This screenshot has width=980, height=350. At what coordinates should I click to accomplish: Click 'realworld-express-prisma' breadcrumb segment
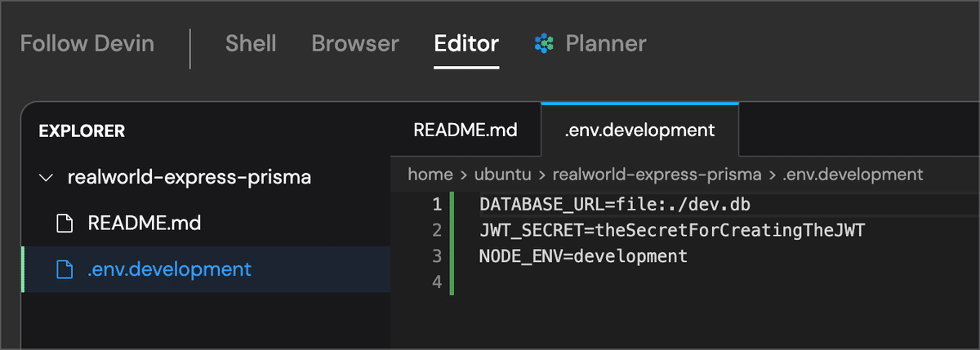coord(657,174)
